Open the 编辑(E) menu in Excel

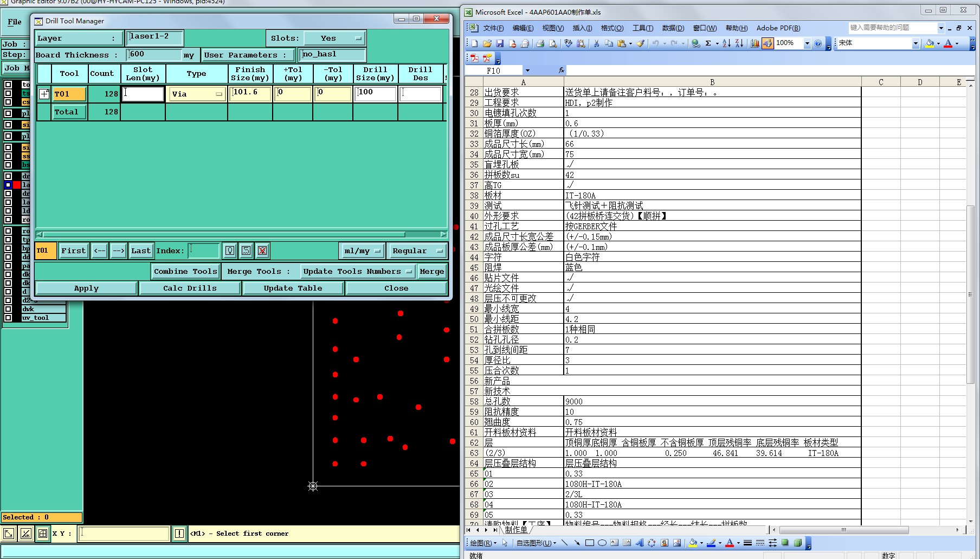(523, 28)
